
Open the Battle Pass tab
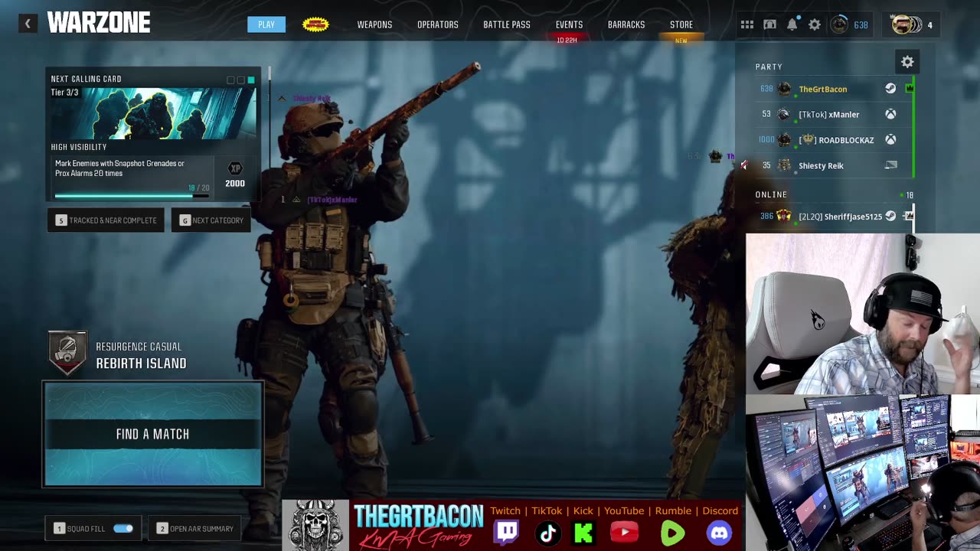[507, 25]
